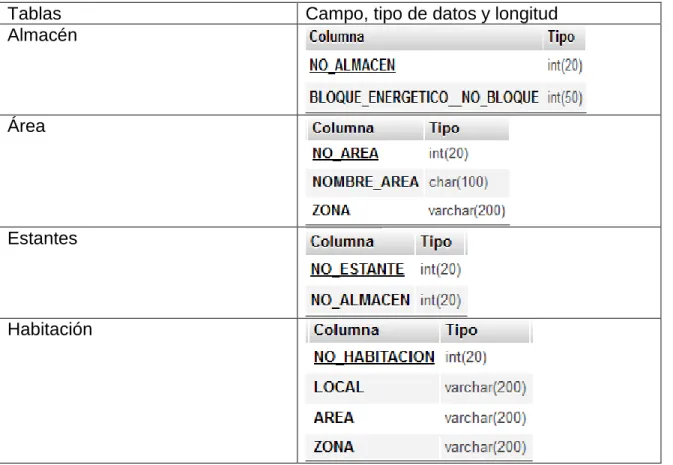Select the char(100) type value
The image size is (673, 465).
pyautogui.click(x=458, y=182)
